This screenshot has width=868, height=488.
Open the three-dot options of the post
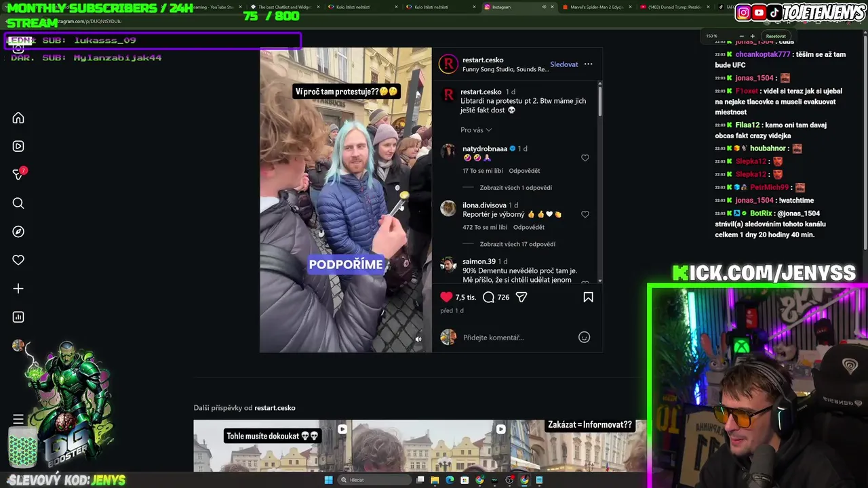point(588,64)
